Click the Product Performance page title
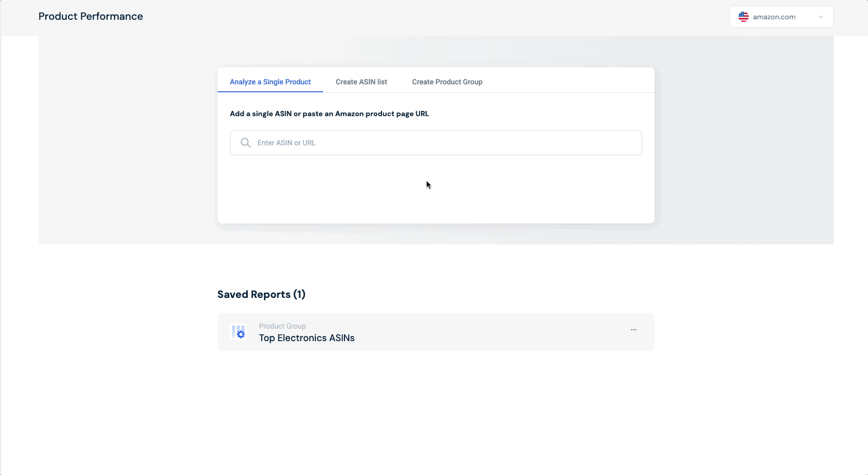Viewport: 868px width, 475px height. tap(91, 16)
